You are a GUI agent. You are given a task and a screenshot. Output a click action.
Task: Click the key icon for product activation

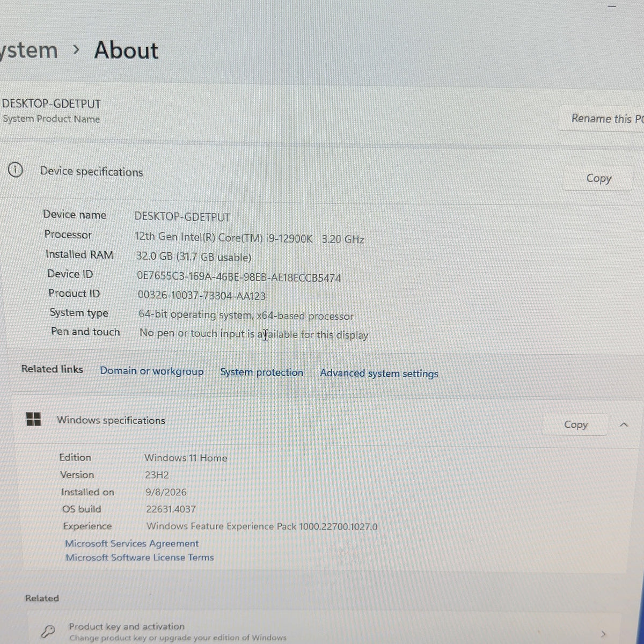pos(48,632)
